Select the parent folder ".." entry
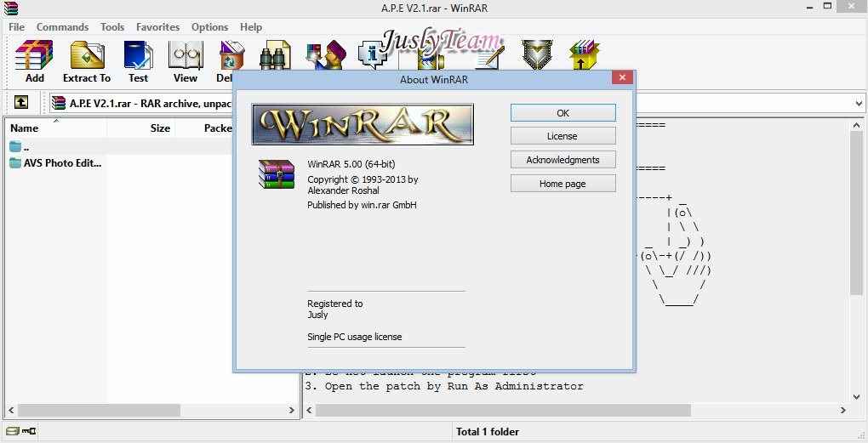The height and width of the screenshot is (443, 868). pos(19,147)
